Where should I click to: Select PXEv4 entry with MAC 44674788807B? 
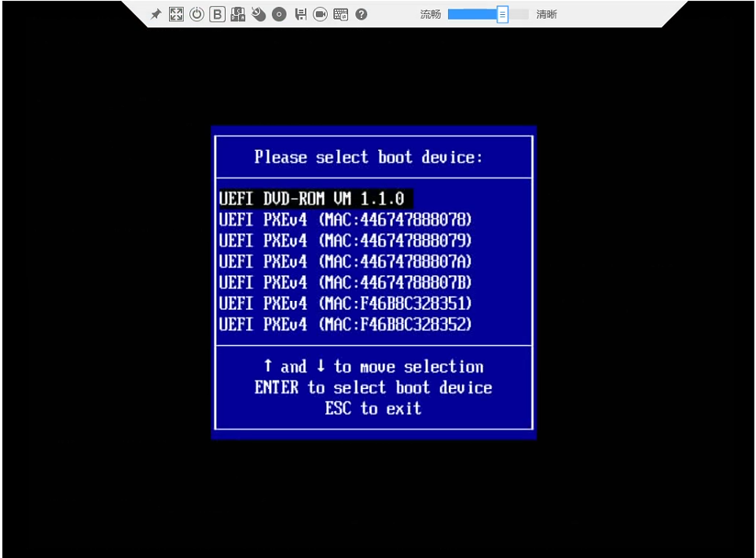pos(345,283)
